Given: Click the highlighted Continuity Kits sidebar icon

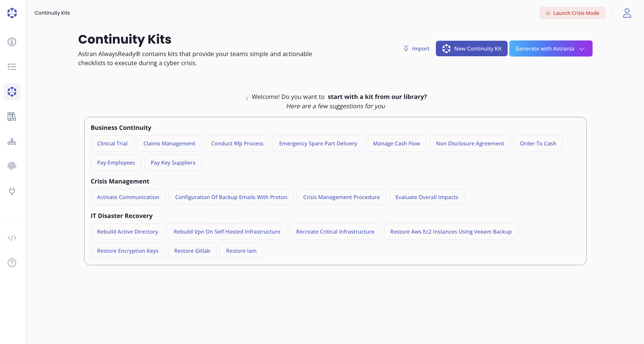Looking at the screenshot, I should (12, 92).
